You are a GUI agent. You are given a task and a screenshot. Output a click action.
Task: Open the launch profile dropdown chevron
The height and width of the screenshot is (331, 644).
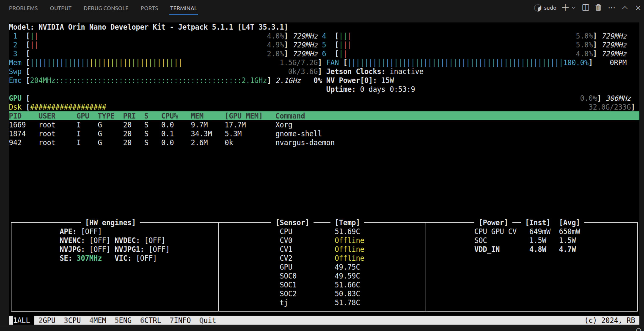tap(574, 8)
